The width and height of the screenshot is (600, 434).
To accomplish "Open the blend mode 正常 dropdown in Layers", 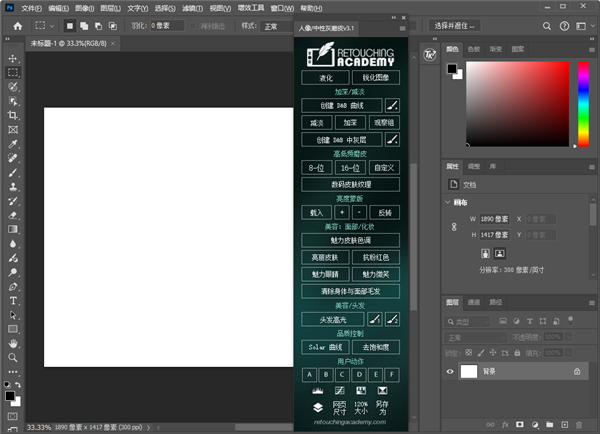I will (477, 338).
